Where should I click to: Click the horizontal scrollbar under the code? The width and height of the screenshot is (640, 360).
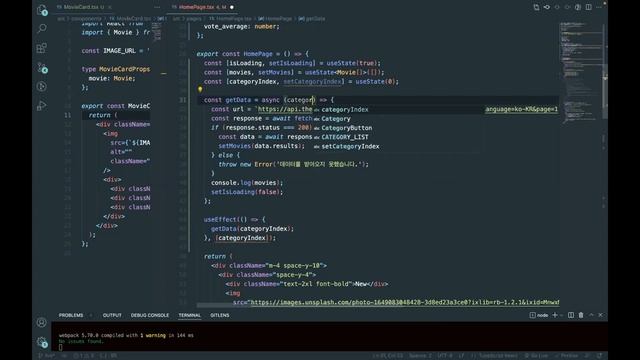tap(378, 305)
